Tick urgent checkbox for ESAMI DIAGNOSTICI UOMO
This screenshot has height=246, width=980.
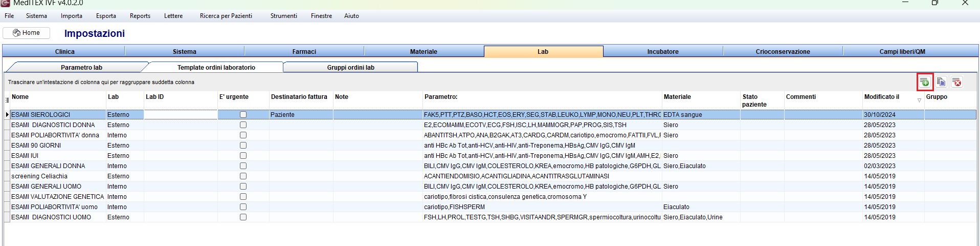coord(243,217)
